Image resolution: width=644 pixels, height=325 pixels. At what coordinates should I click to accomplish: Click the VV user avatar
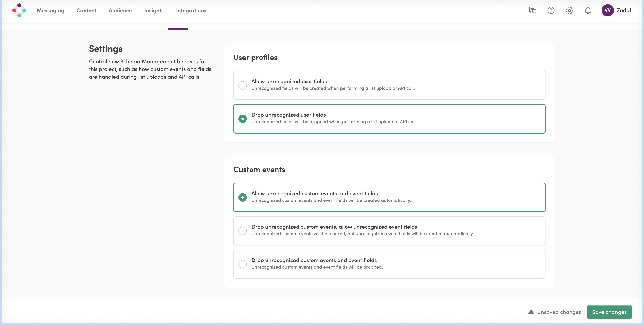[x=608, y=10]
